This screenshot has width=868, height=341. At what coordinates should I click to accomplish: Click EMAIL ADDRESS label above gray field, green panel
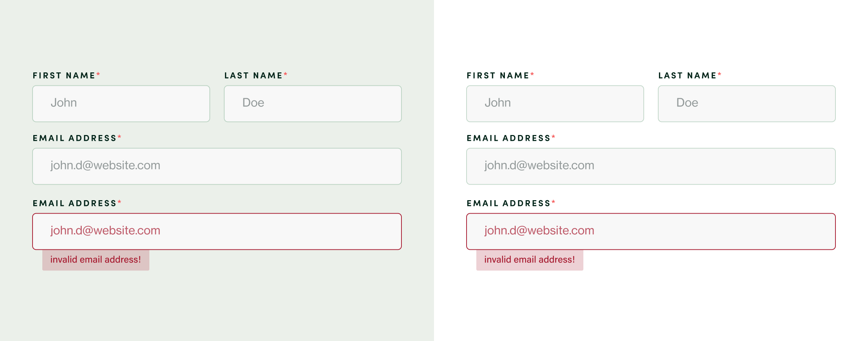75,138
